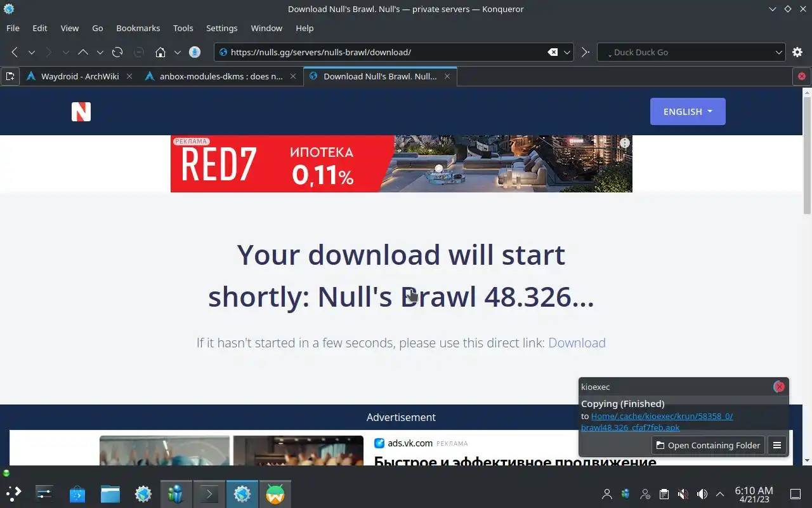Switch to Konsole terminal in taskbar
The width and height of the screenshot is (812, 508).
209,494
